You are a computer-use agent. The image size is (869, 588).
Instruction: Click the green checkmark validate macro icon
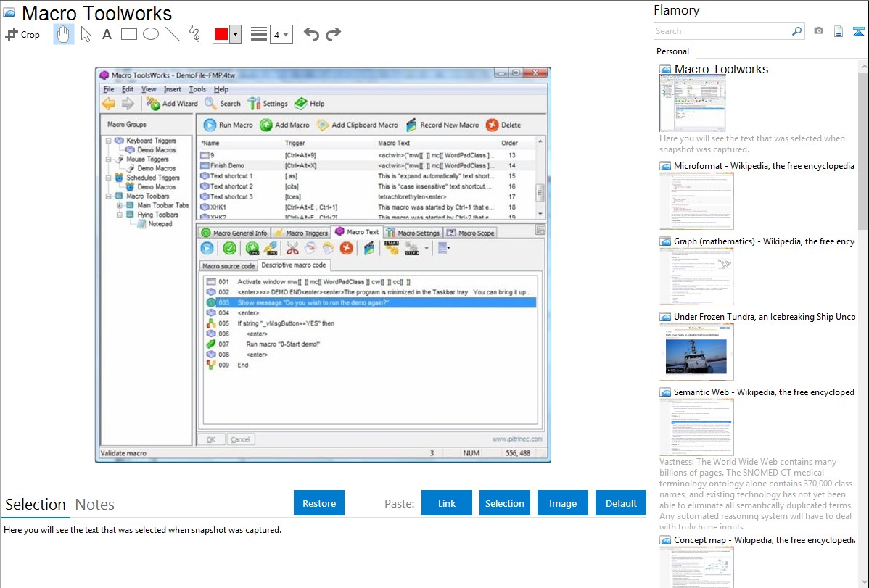(229, 249)
